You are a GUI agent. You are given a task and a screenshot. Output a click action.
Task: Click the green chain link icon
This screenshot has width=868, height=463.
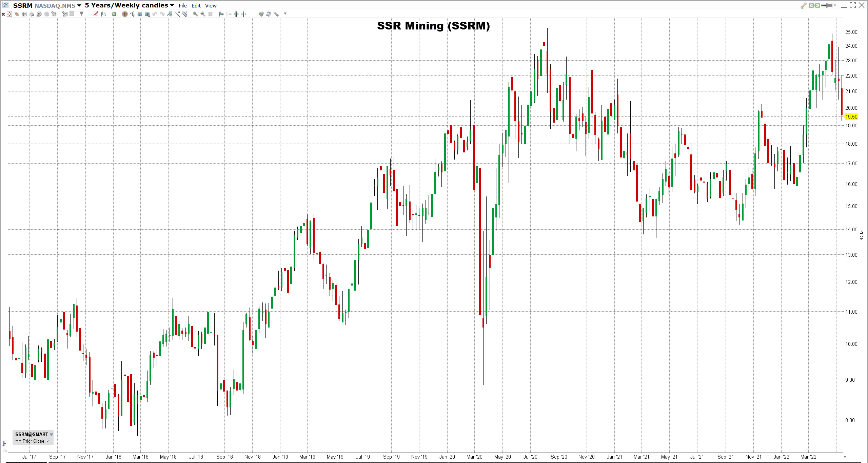814,5
